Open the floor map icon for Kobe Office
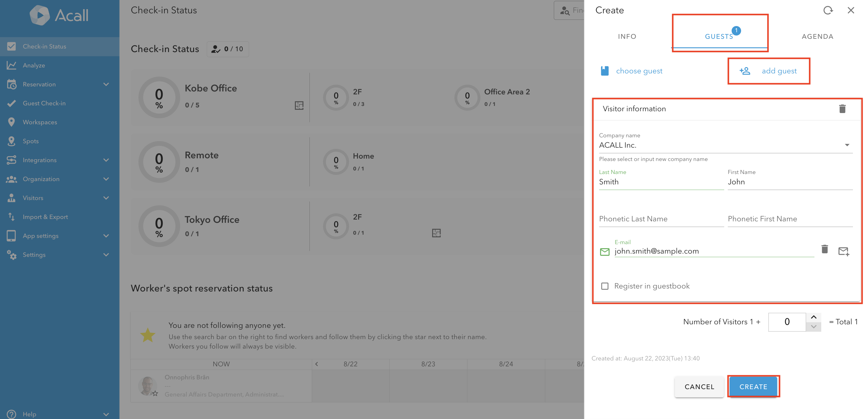 [x=299, y=106]
